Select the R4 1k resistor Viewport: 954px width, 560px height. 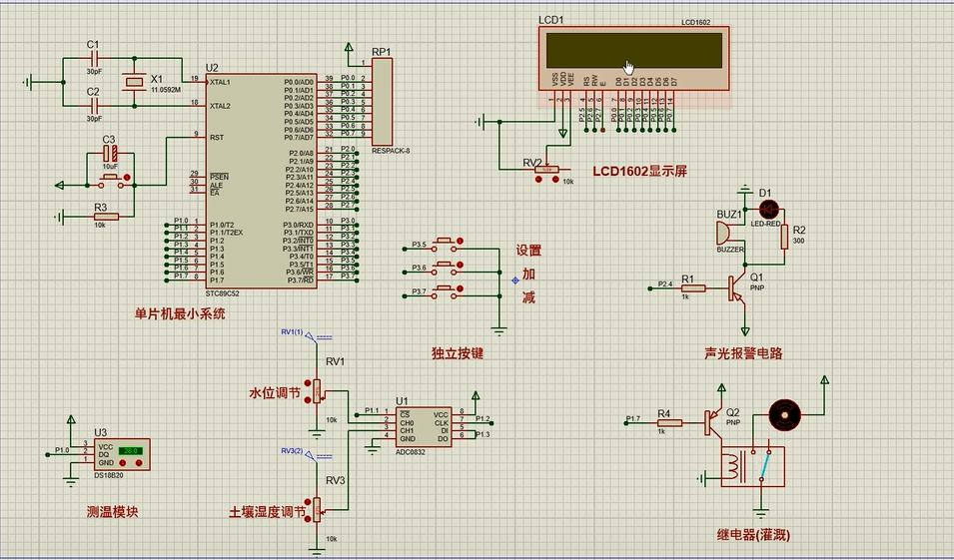pyautogui.click(x=667, y=422)
